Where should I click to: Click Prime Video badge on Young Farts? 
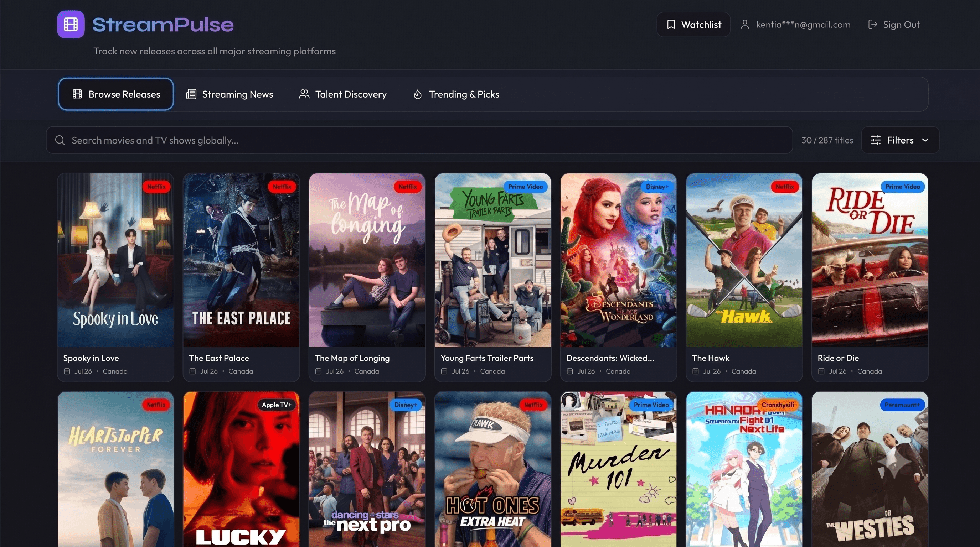(525, 187)
